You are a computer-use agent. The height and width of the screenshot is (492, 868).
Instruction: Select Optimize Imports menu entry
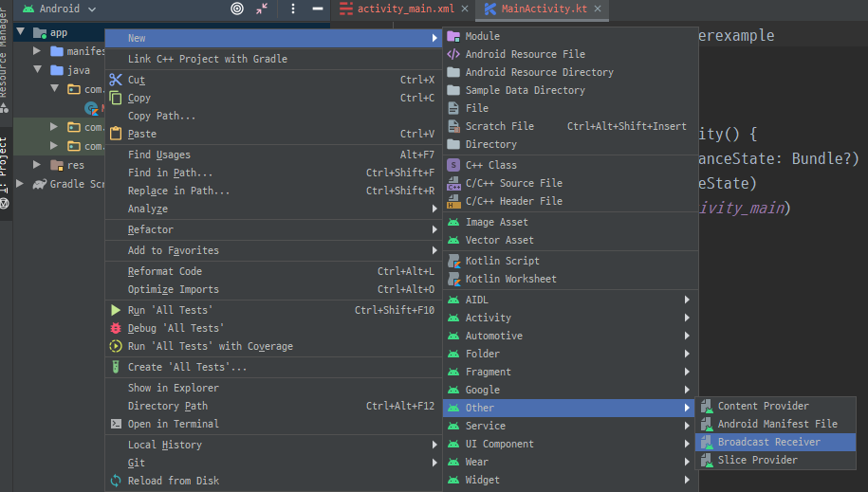coord(273,289)
